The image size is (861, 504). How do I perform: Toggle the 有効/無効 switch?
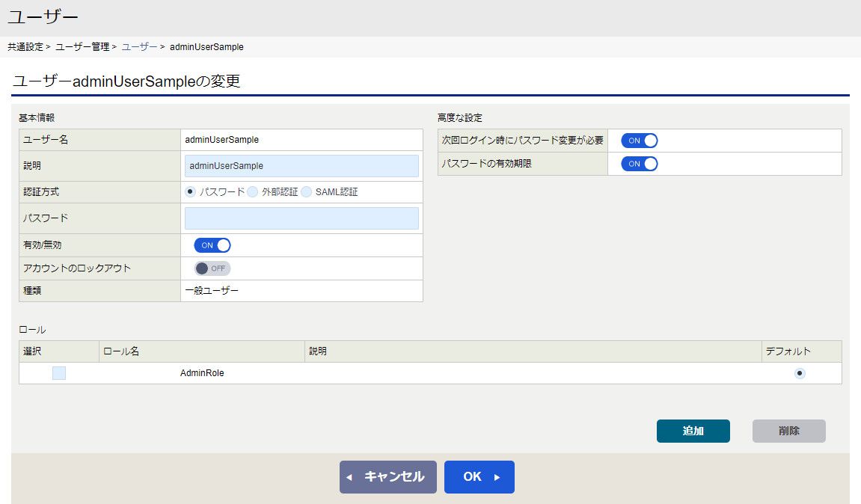click(x=212, y=245)
